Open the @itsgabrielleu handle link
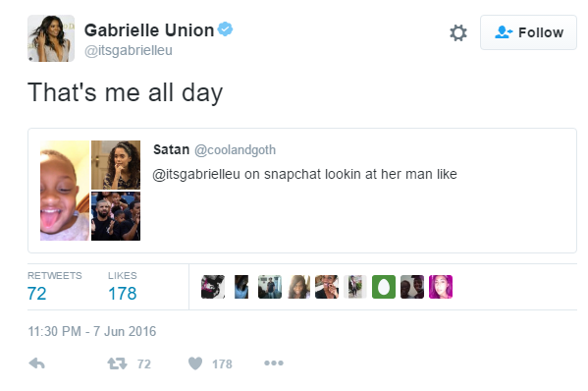The height and width of the screenshot is (391, 588). point(129,50)
